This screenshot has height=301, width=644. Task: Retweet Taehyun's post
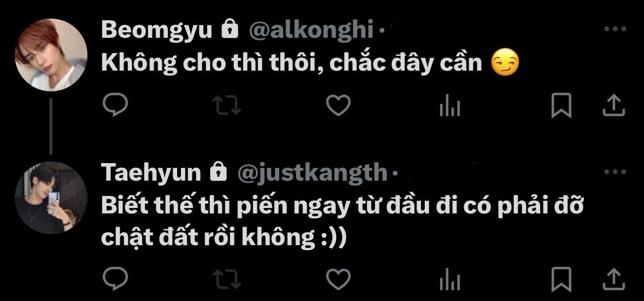(227, 279)
